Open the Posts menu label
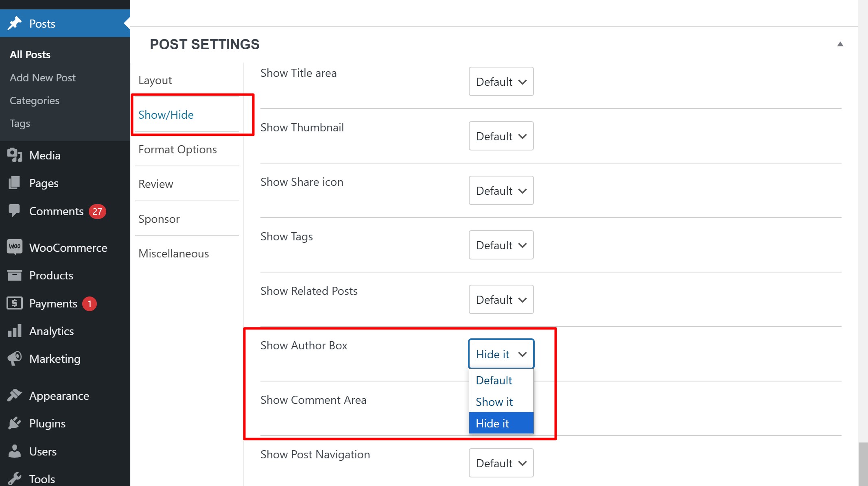Screen dimensions: 868x486 42,24
